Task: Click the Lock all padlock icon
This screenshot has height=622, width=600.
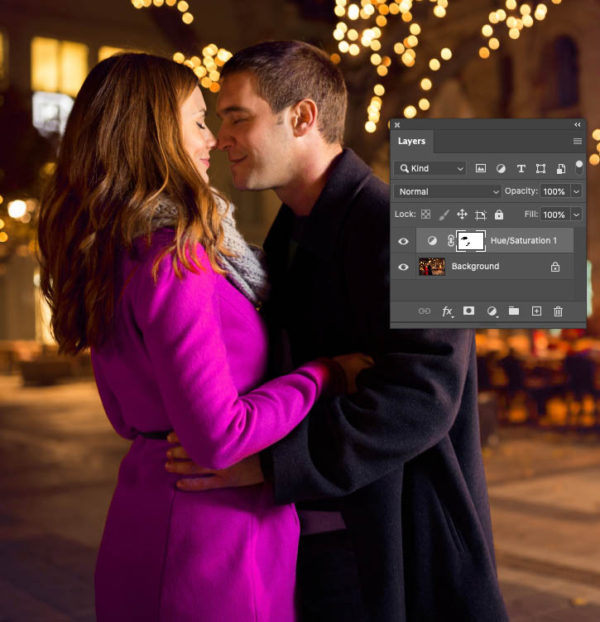Action: pyautogui.click(x=498, y=215)
